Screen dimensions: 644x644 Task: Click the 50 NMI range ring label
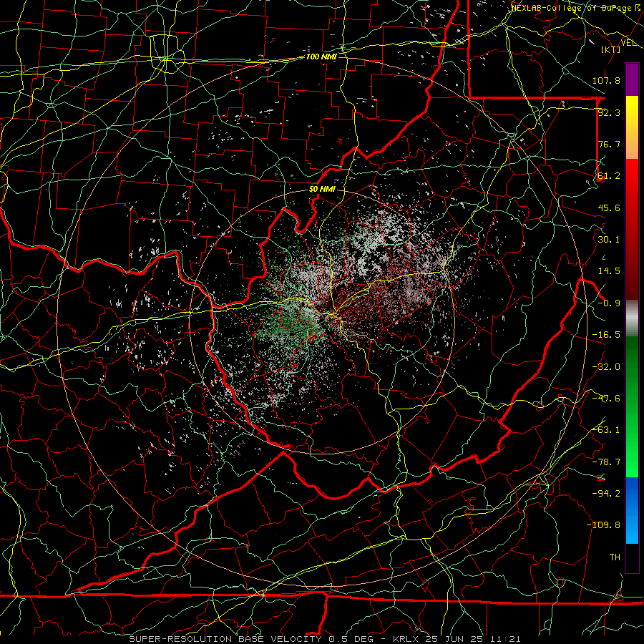tap(322, 190)
